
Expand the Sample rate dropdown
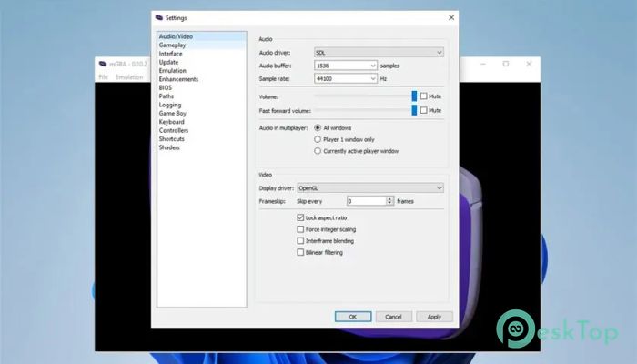(x=346, y=78)
